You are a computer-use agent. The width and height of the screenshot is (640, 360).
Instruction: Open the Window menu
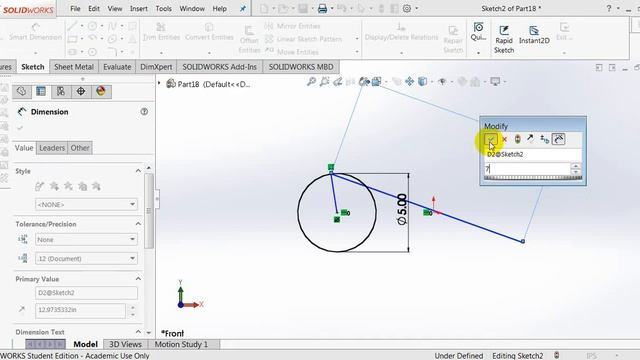coord(192,9)
